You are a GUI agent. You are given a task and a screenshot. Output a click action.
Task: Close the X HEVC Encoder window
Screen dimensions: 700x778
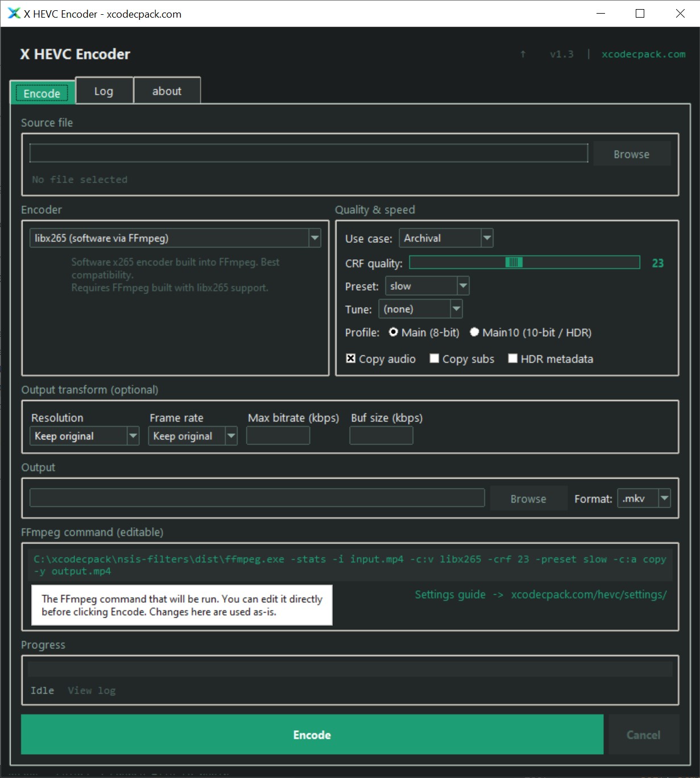(x=680, y=13)
